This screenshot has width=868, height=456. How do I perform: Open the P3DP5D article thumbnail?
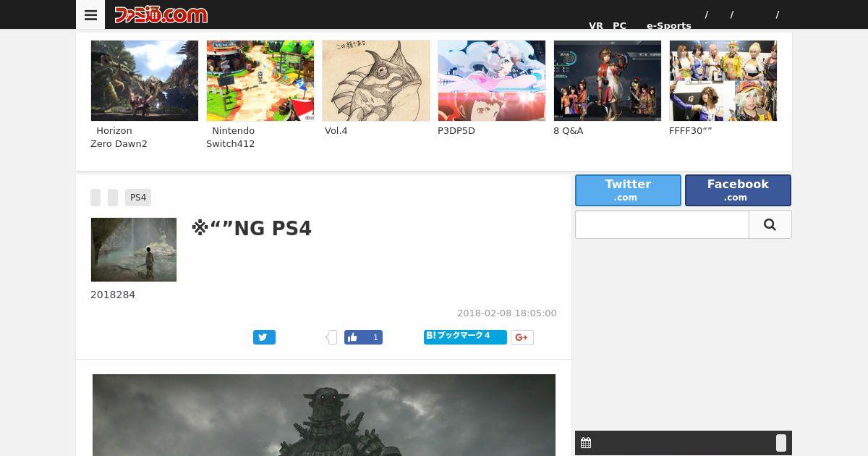pyautogui.click(x=492, y=80)
